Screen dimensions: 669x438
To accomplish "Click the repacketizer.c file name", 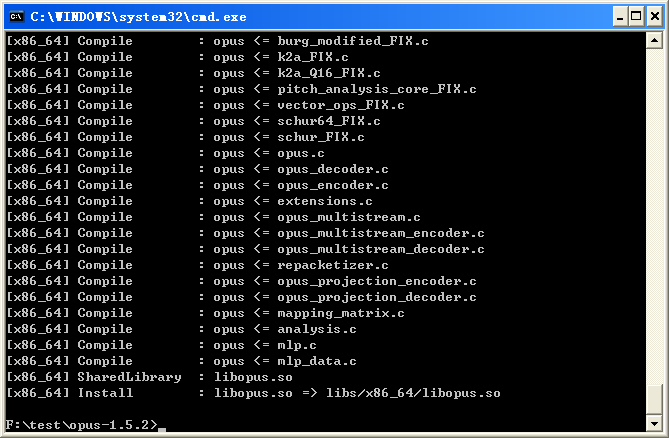I will [x=333, y=265].
